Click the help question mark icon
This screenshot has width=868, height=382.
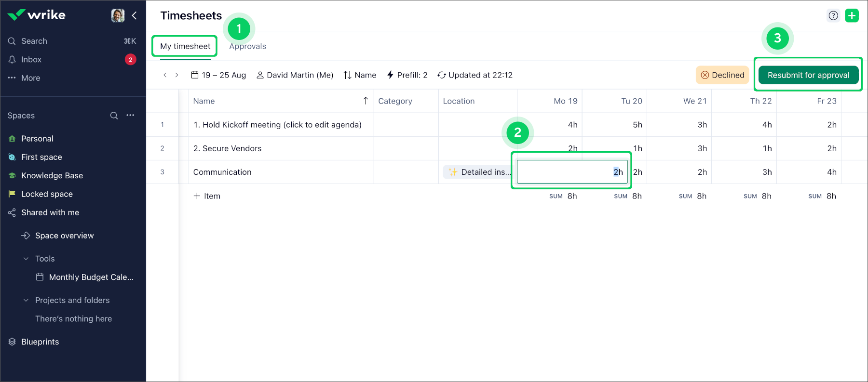[833, 15]
